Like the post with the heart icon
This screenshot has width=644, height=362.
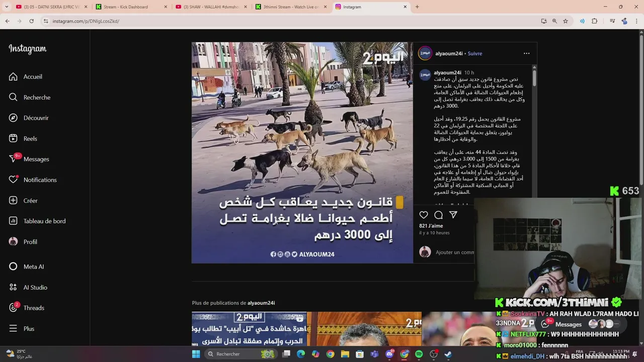click(424, 215)
